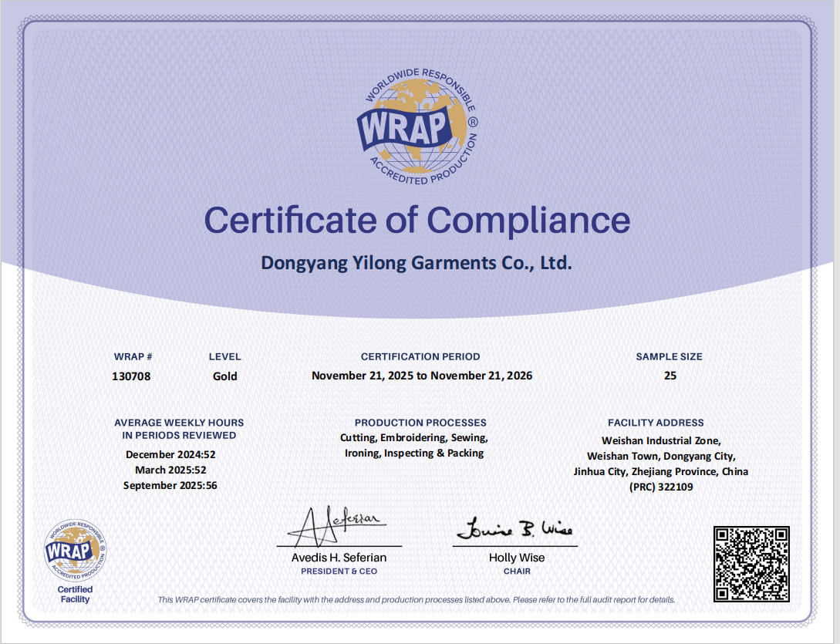
Task: Click the WRAP # label
Action: pos(133,357)
